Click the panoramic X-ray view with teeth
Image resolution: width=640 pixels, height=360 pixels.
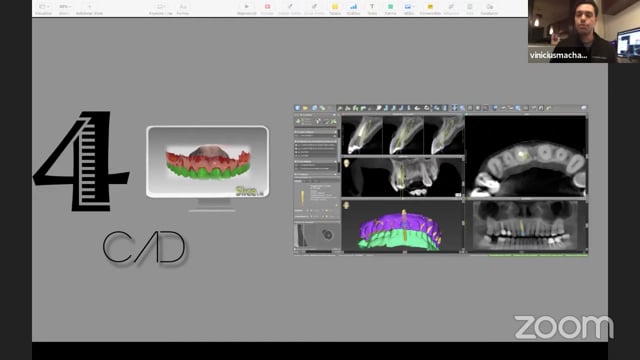point(526,226)
